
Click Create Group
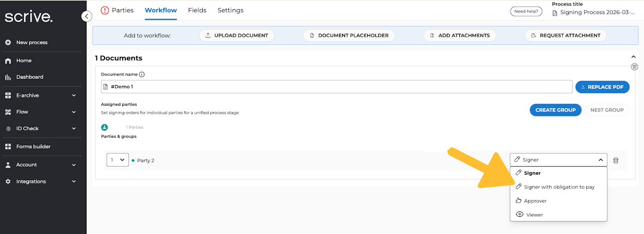(x=555, y=110)
